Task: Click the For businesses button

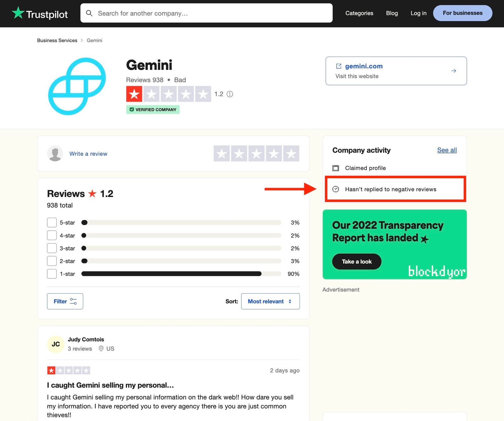Action: [x=462, y=13]
